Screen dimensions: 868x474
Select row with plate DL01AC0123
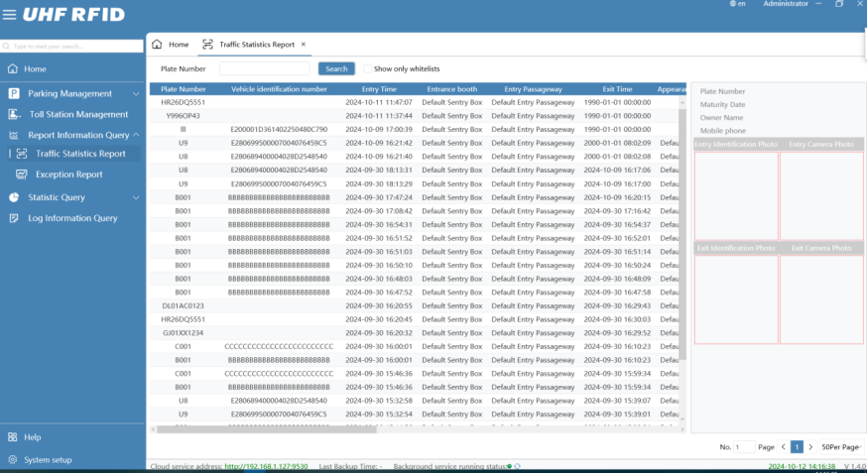[x=414, y=305]
